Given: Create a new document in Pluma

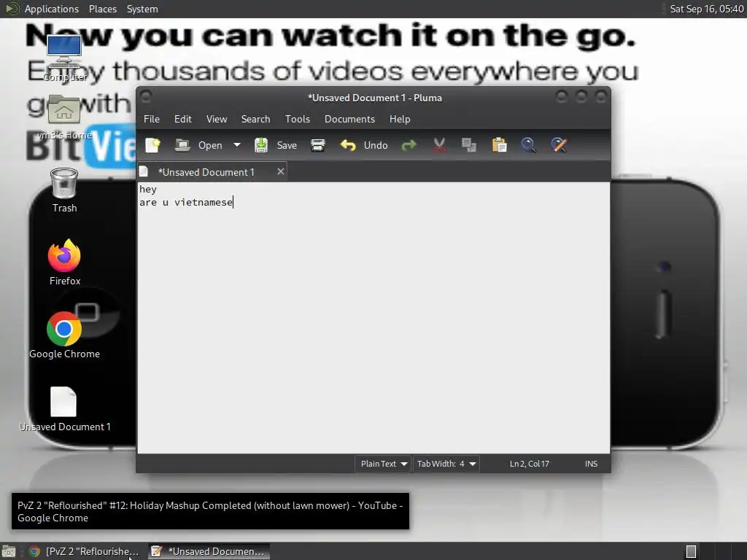Looking at the screenshot, I should tap(152, 145).
